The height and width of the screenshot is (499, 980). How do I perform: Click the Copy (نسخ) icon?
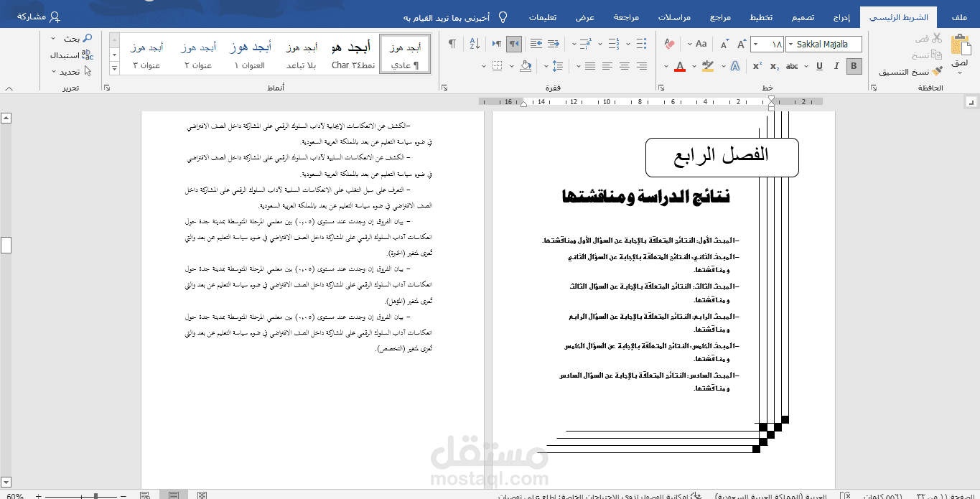tap(936, 55)
